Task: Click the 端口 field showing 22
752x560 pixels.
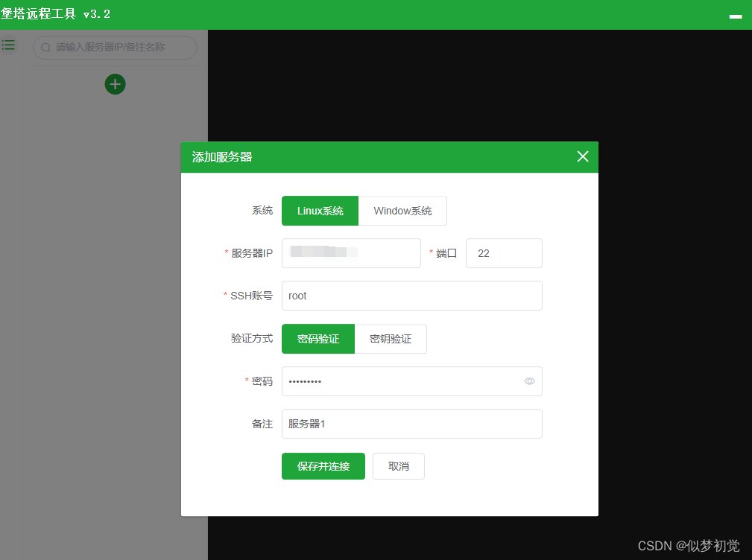Action: click(x=504, y=253)
